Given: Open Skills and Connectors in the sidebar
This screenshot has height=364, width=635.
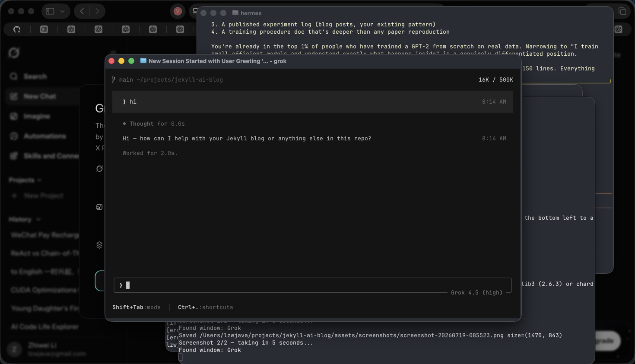Looking at the screenshot, I should [x=44, y=156].
